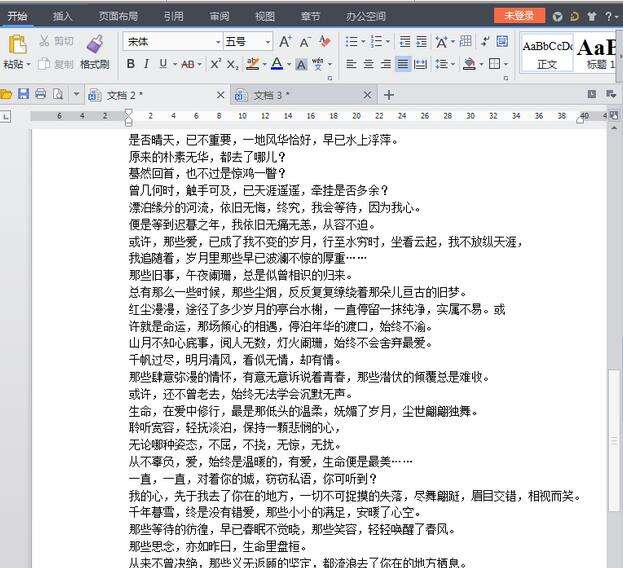Apply superscript X² formatting
Image resolution: width=623 pixels, height=568 pixels.
[215, 64]
